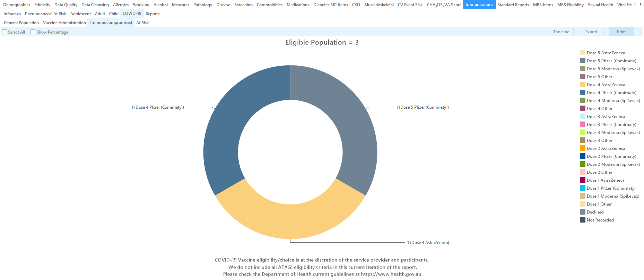
Task: Click the Dose 4 AstraZeneca legend swatch
Action: point(583,84)
